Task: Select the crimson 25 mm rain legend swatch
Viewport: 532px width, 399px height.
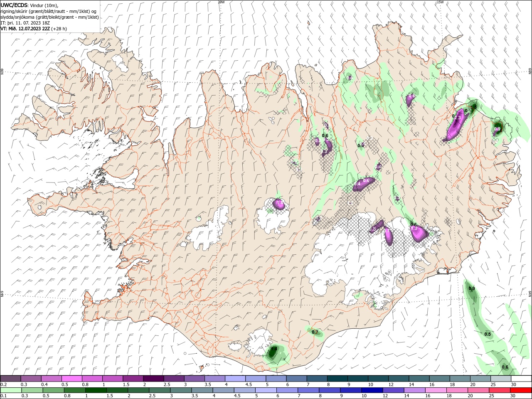Action: coord(500,390)
